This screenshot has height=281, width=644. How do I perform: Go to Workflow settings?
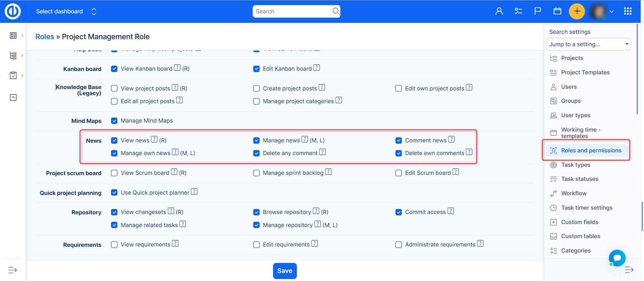point(574,193)
